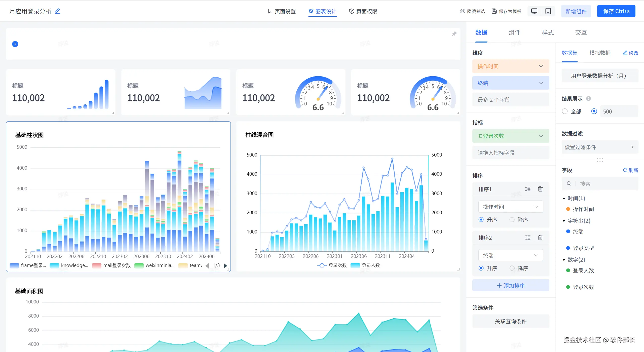Screen dimensions: 644x352
Task: Click the blue plus icon in filter bar
Action: point(15,44)
